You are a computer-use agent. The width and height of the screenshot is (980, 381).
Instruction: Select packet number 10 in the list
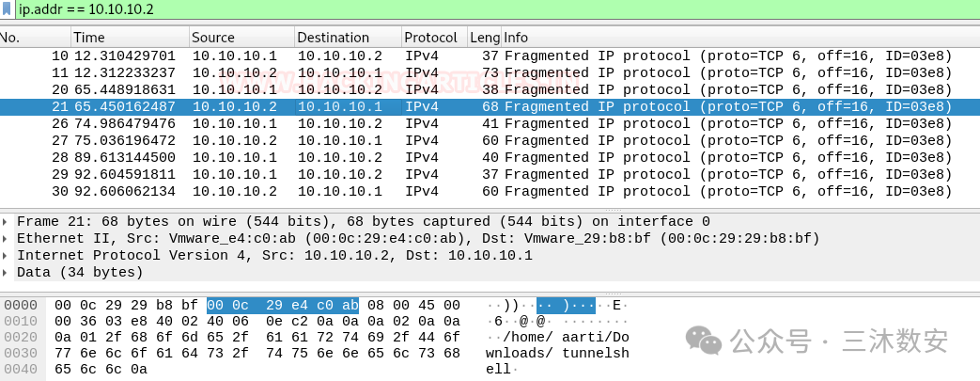pyautogui.click(x=490, y=56)
